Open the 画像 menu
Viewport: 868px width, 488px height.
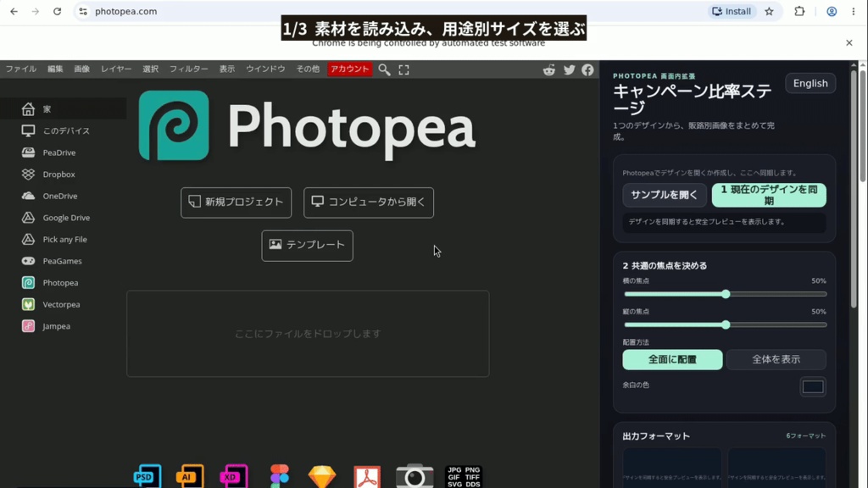(82, 69)
